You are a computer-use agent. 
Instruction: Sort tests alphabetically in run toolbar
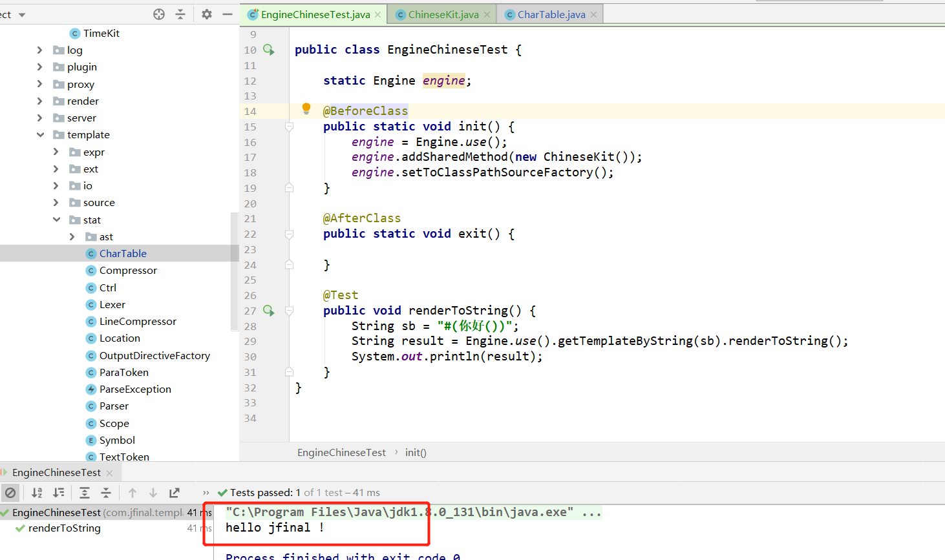click(37, 493)
